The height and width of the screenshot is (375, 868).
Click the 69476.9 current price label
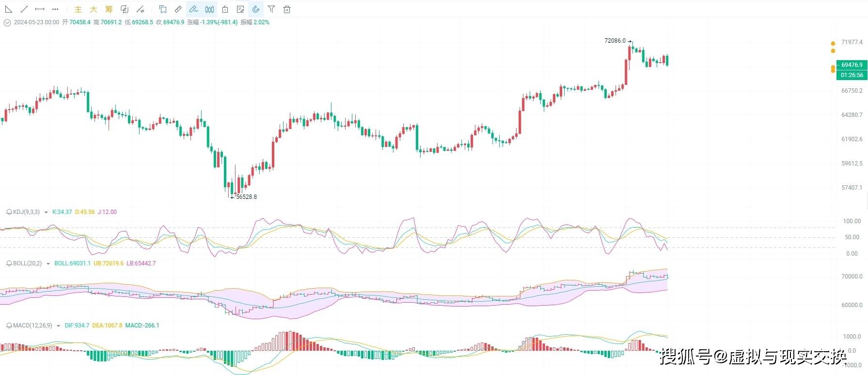[852, 65]
